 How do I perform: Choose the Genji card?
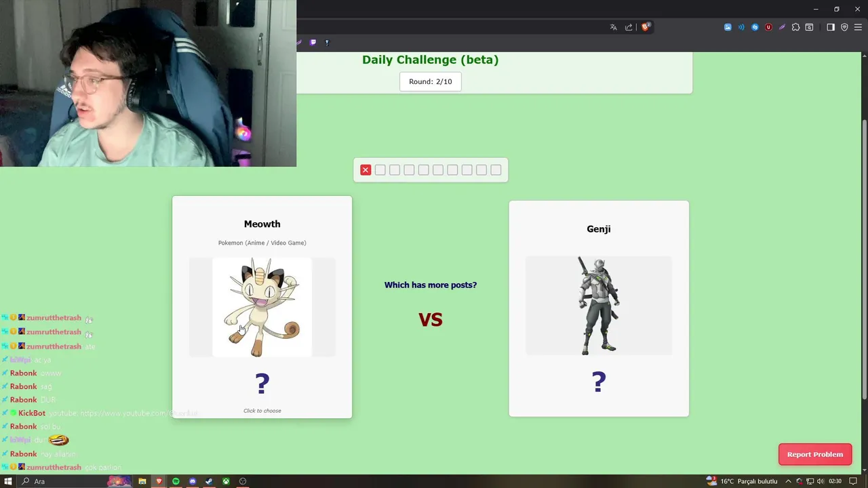coord(599,308)
